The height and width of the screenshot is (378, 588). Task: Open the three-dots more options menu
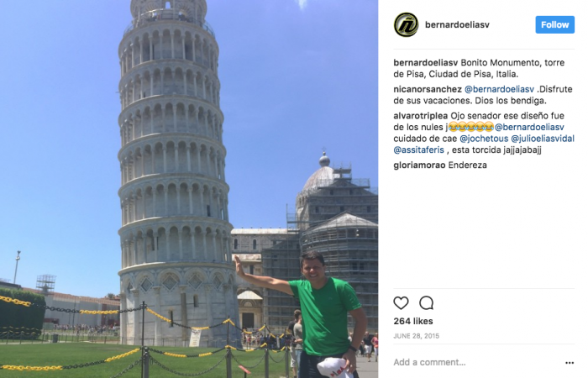click(x=570, y=363)
